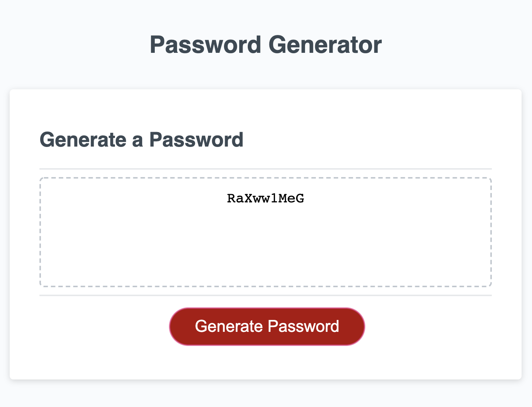Click the Password Generator page title
Screen dimensions: 532x407
coord(266,44)
